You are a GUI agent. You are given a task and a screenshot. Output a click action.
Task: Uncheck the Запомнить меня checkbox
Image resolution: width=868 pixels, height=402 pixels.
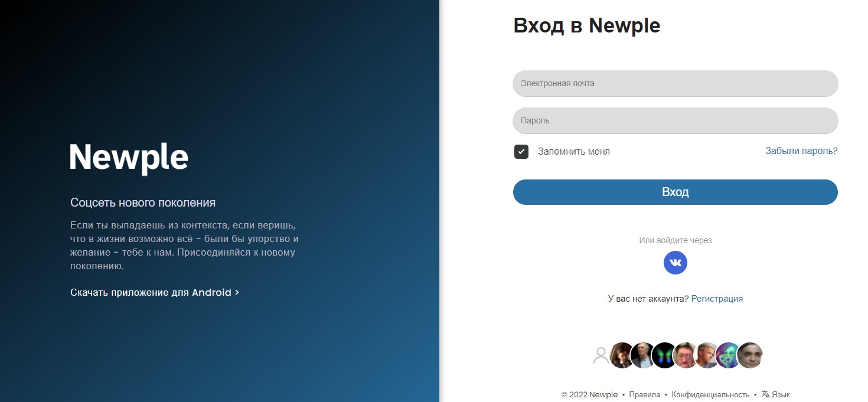coord(521,152)
